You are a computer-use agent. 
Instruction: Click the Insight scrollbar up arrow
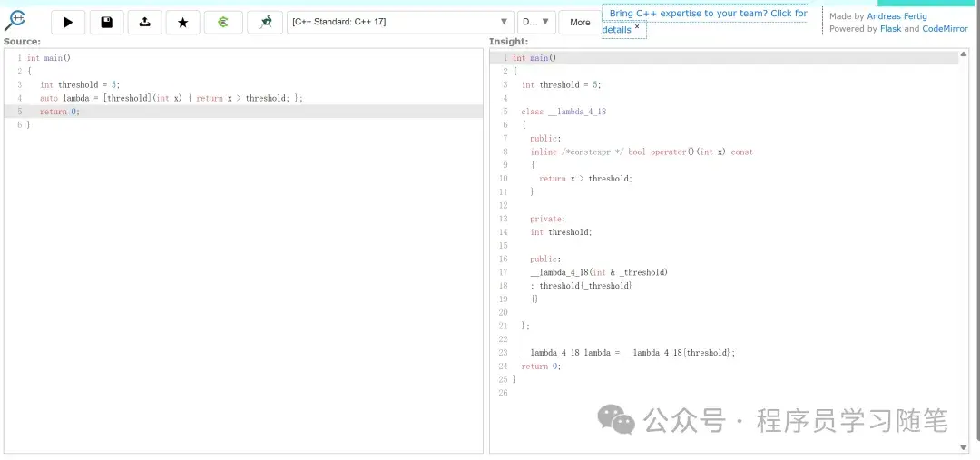[963, 54]
